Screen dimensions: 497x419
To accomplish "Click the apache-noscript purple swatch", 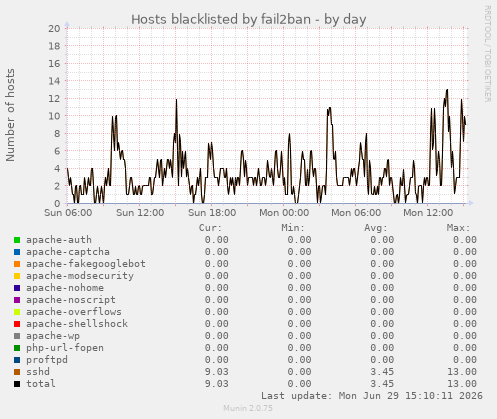I will (17, 300).
